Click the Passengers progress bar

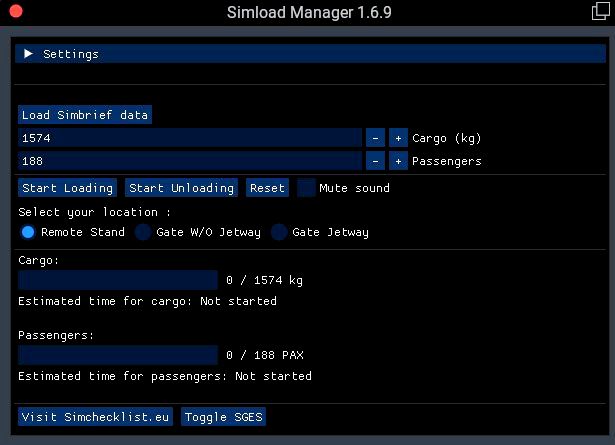[118, 355]
